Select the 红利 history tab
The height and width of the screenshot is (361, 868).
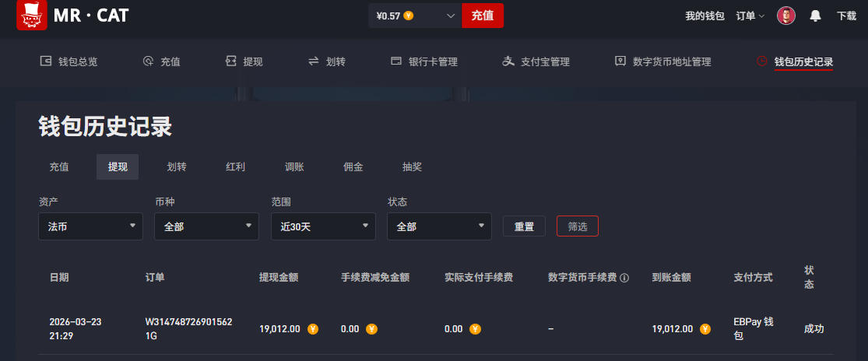pyautogui.click(x=235, y=166)
